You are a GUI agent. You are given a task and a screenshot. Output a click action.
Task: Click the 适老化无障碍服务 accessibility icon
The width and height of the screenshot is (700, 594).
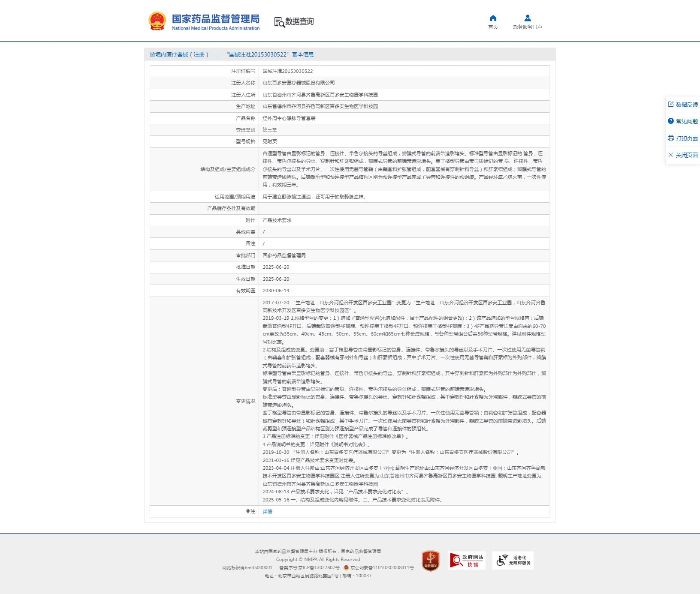click(x=513, y=560)
